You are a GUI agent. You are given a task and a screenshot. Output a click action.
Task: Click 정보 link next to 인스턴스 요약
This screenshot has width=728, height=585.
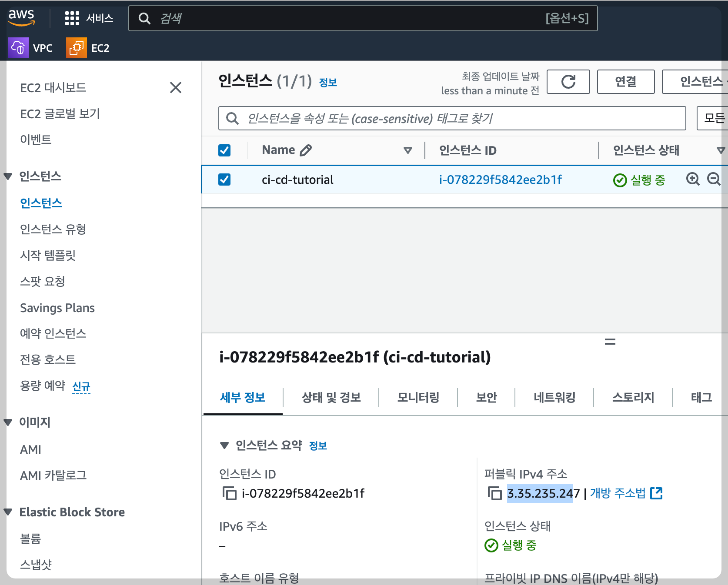(x=318, y=445)
